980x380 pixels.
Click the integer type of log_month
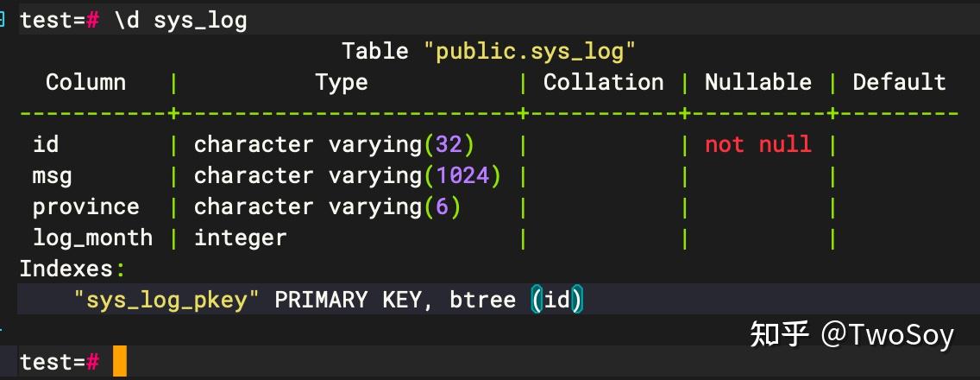[240, 237]
